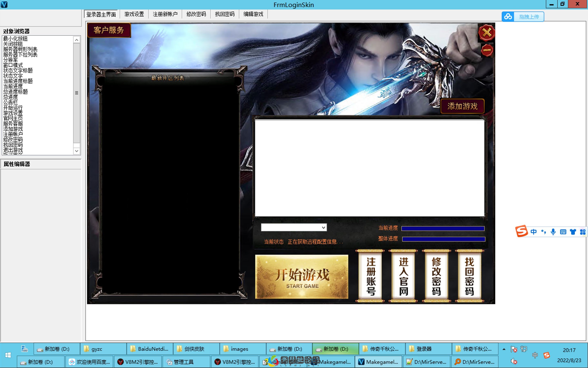
Task: Click the 当前进度 progress bar
Action: tap(443, 228)
